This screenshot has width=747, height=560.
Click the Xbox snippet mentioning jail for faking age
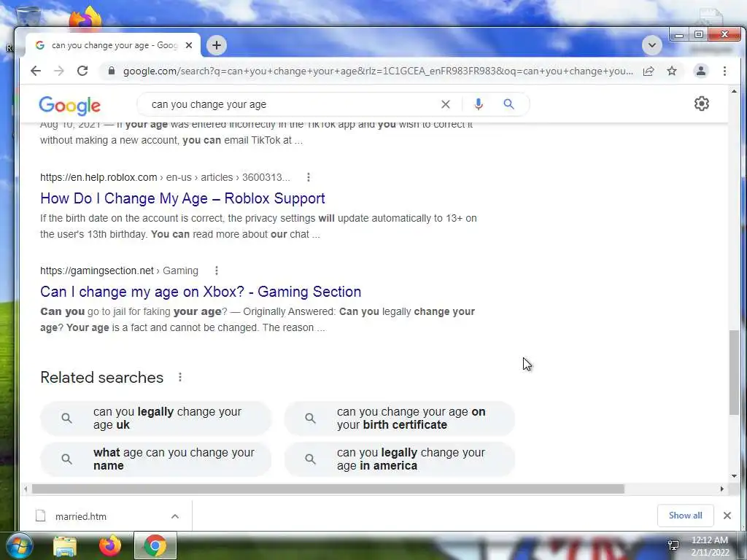pyautogui.click(x=258, y=319)
